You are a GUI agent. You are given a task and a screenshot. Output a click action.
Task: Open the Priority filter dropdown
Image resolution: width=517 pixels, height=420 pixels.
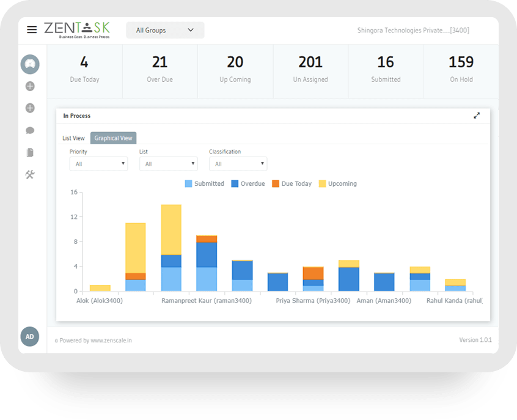click(98, 163)
